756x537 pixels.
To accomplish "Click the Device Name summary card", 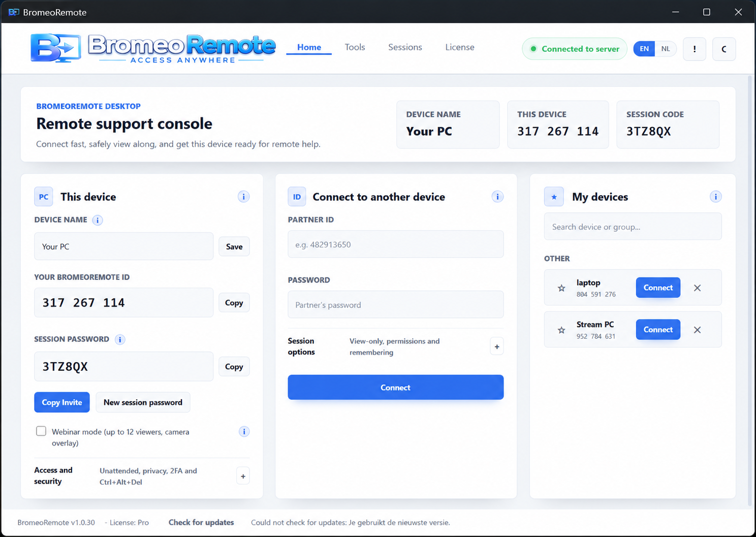I will point(448,124).
